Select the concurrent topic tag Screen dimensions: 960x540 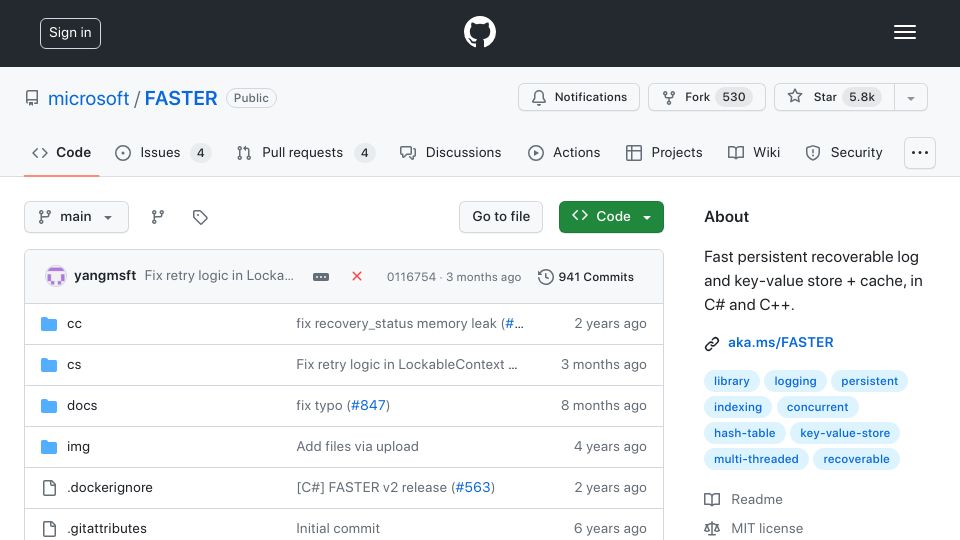[x=817, y=407]
